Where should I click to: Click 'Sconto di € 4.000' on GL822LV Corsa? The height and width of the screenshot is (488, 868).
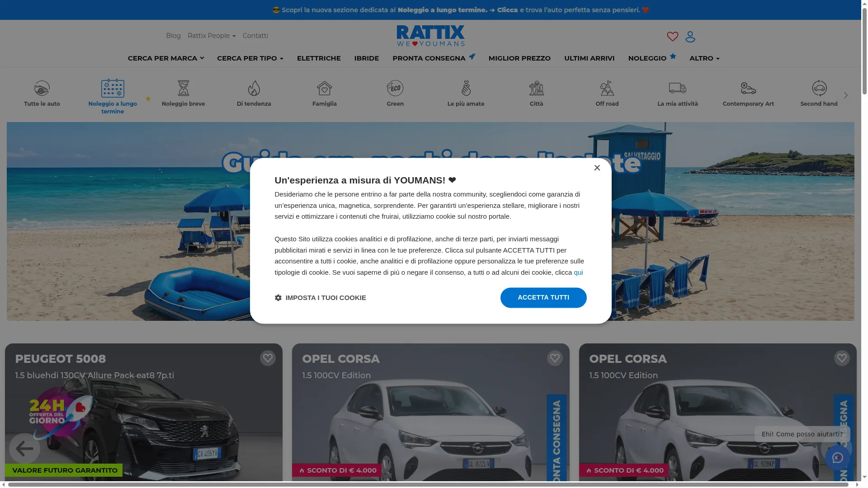[337, 470]
